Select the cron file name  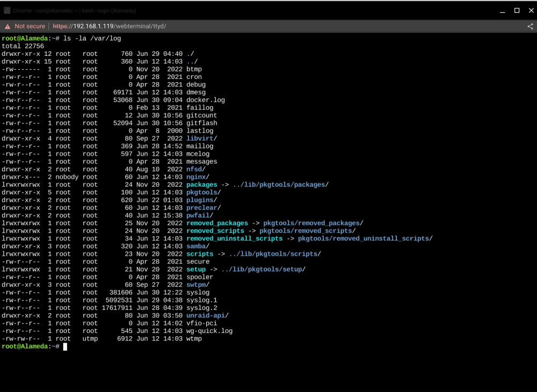(194, 77)
